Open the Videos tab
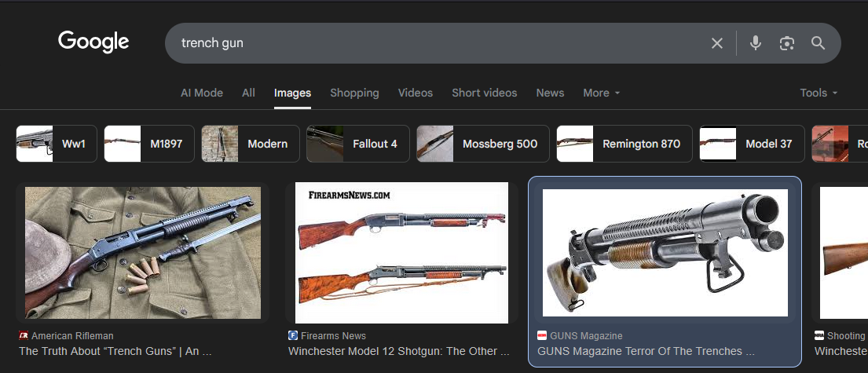Screen dimensions: 868x373 point(416,93)
